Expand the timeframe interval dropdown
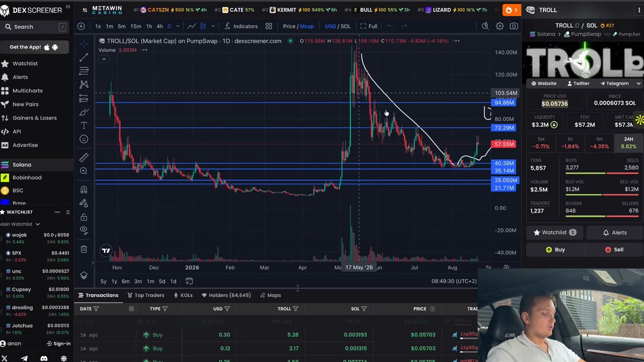644x362 pixels. click(177, 26)
